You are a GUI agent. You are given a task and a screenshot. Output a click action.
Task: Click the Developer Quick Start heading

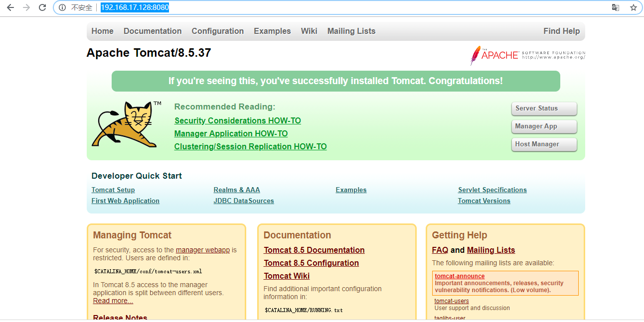[x=137, y=176]
